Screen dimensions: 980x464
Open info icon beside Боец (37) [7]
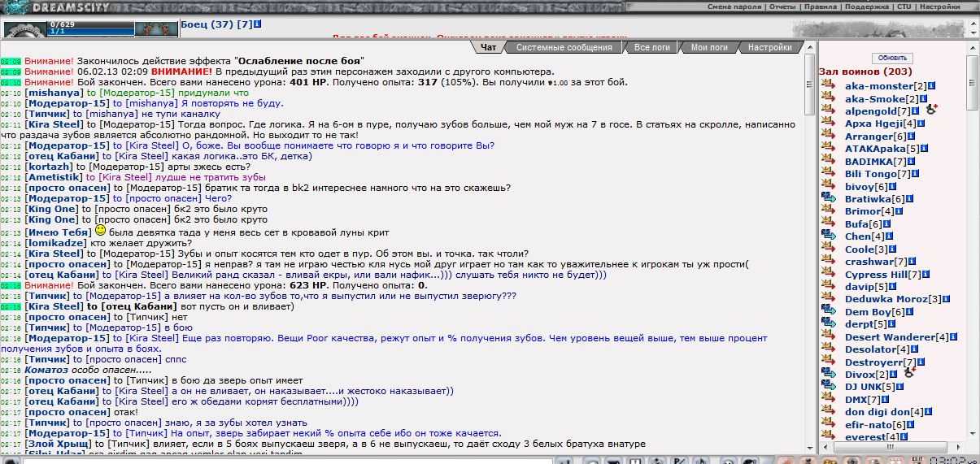point(257,25)
